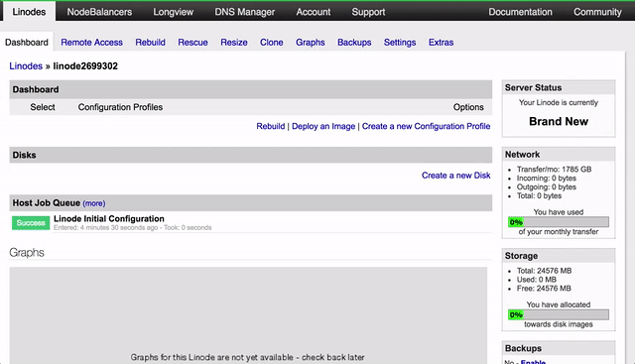This screenshot has height=364, width=635.
Task: Click the Linodes breadcrumb link
Action: [26, 66]
